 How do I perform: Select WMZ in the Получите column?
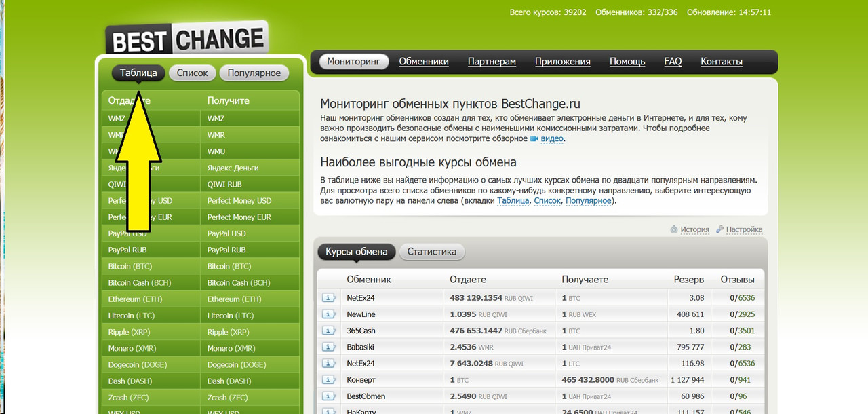coord(250,118)
